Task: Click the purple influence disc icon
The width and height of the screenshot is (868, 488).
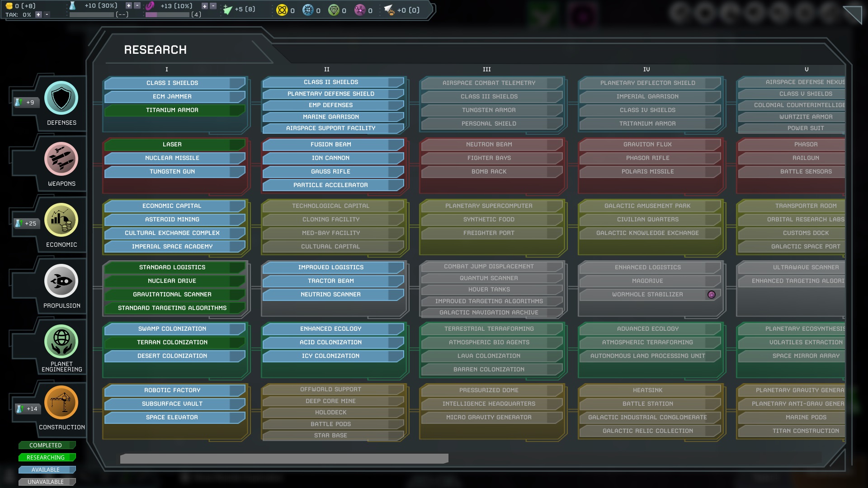Action: [x=150, y=6]
